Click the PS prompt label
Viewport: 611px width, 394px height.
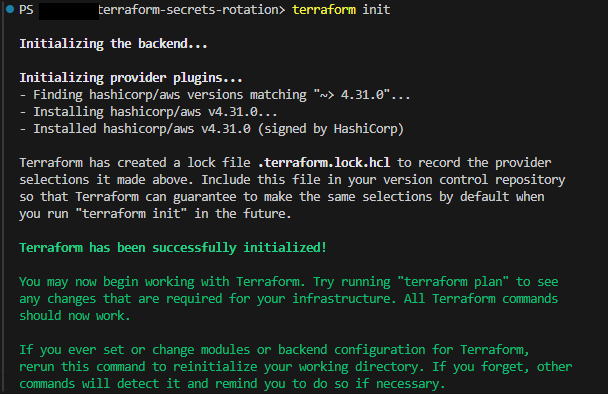pyautogui.click(x=26, y=10)
